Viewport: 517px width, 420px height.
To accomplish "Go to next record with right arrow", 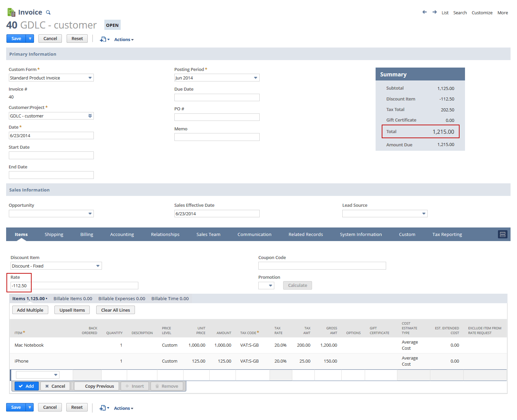I will [x=434, y=12].
